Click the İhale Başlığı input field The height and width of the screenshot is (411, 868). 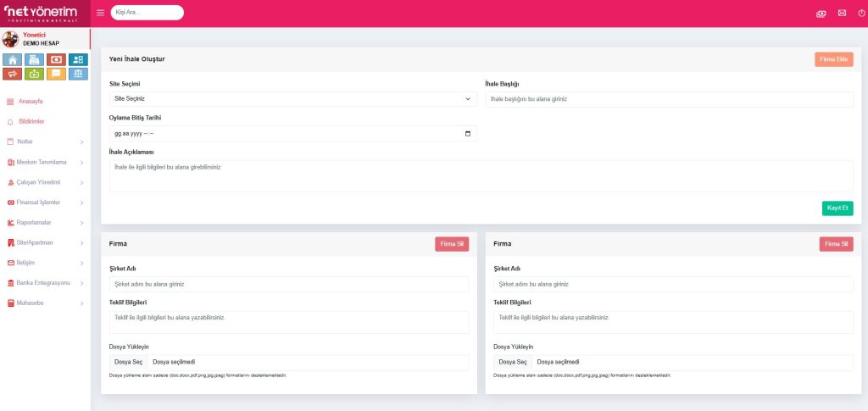tap(668, 99)
